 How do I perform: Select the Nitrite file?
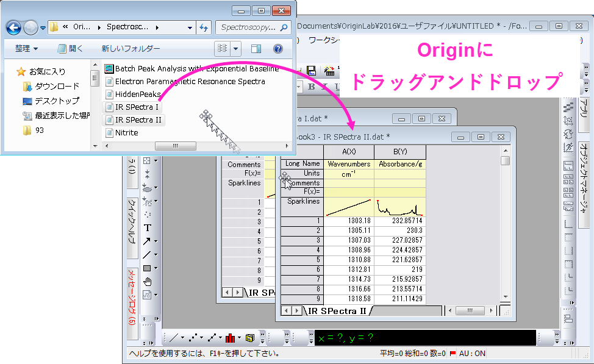(x=122, y=132)
